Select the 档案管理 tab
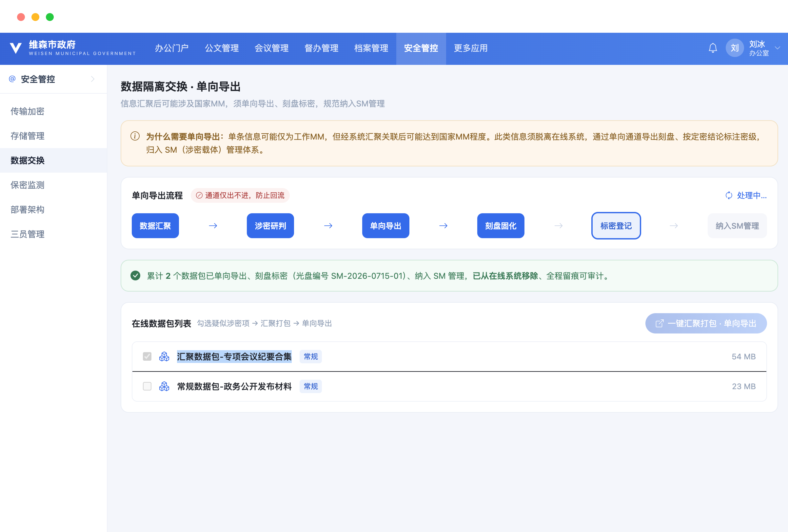Viewport: 788px width, 532px height. (x=371, y=48)
